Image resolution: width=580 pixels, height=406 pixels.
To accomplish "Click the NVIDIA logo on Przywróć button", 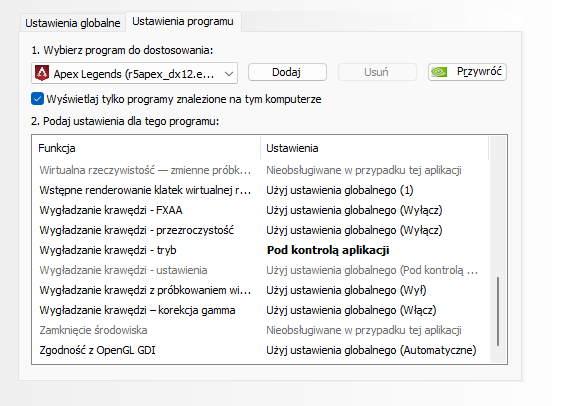I will tap(439, 72).
